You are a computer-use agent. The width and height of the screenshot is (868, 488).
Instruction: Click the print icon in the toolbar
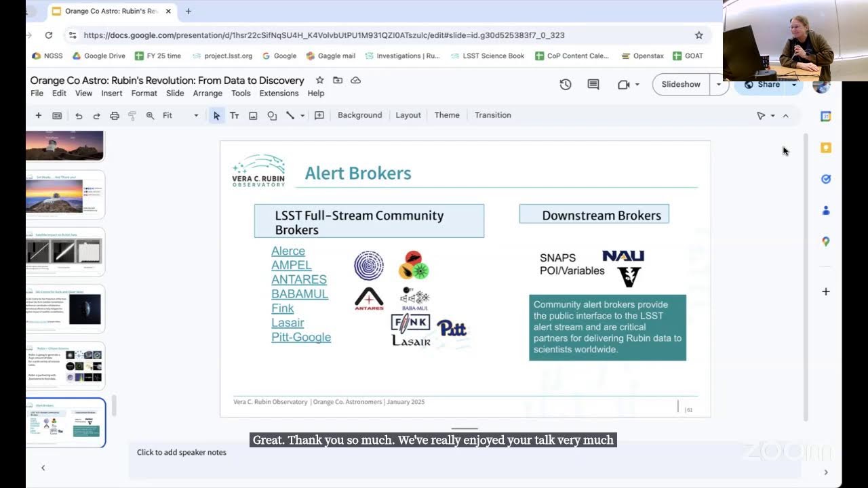115,116
